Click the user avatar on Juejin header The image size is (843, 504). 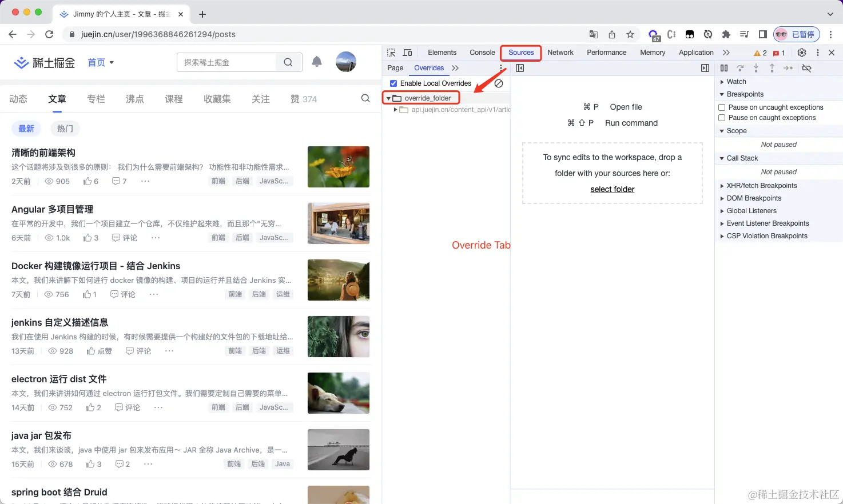click(346, 62)
